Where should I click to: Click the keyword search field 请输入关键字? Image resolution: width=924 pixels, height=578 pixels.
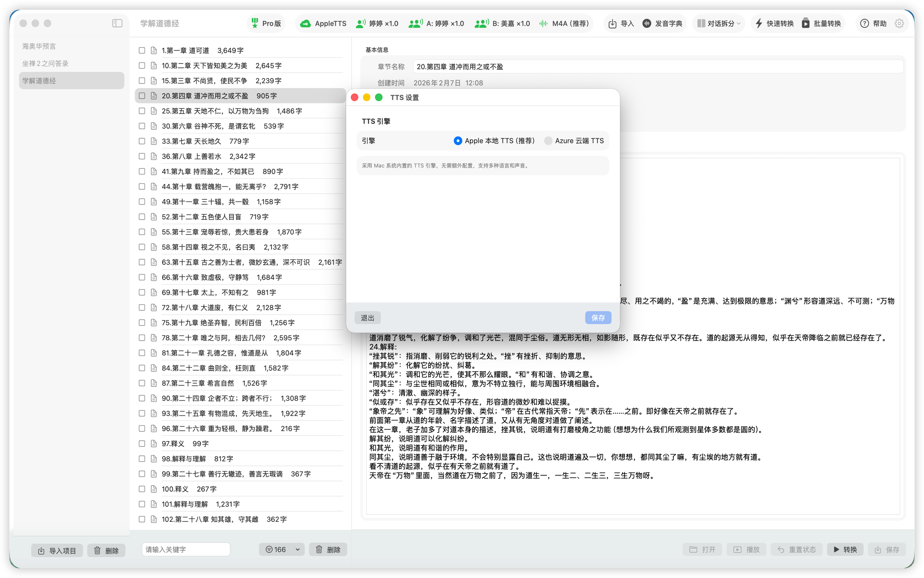pyautogui.click(x=186, y=549)
